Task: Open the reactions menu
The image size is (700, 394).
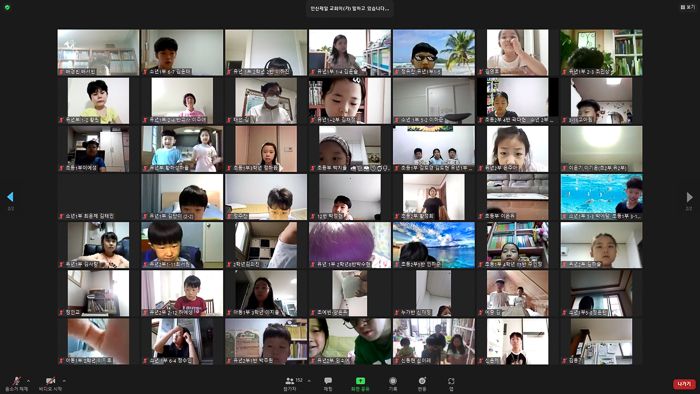Action: click(x=422, y=383)
